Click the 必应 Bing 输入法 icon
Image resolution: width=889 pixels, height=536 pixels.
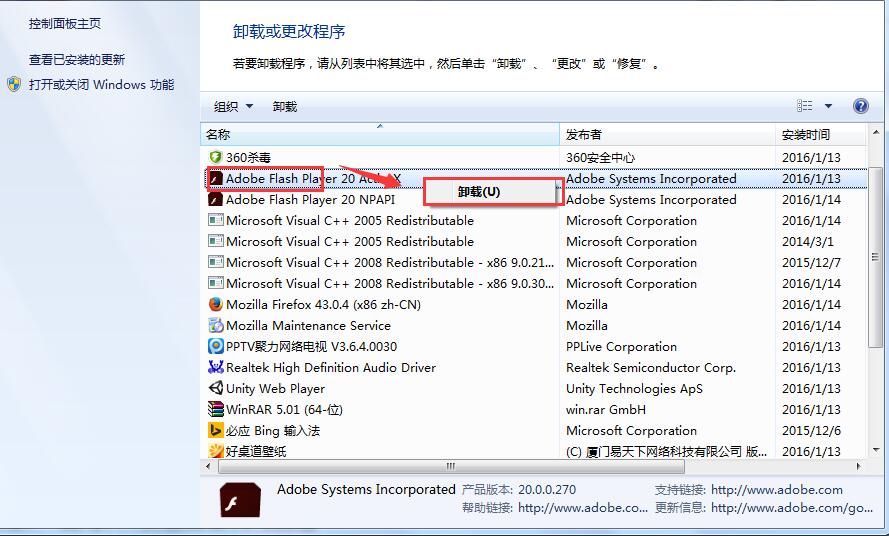click(215, 431)
